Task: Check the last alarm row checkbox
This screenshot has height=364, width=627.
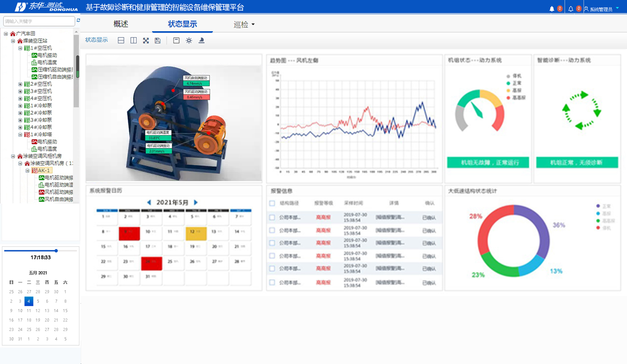Action: pyautogui.click(x=272, y=282)
